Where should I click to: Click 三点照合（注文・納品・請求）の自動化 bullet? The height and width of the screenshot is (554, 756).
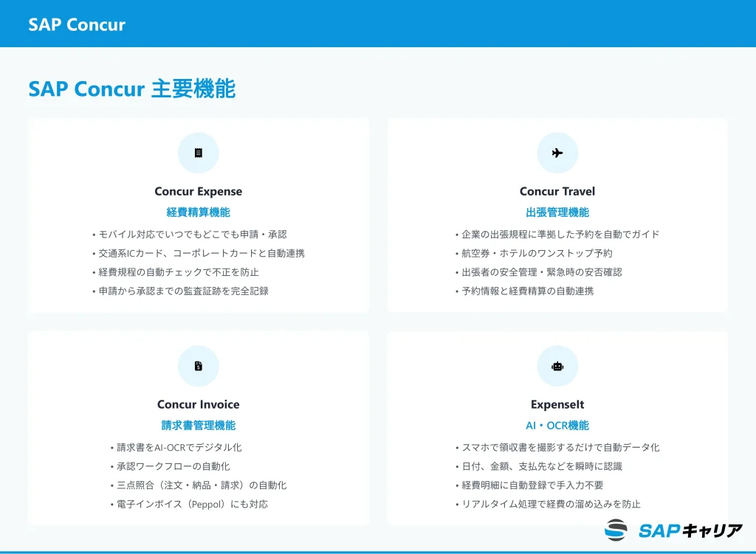(x=198, y=485)
